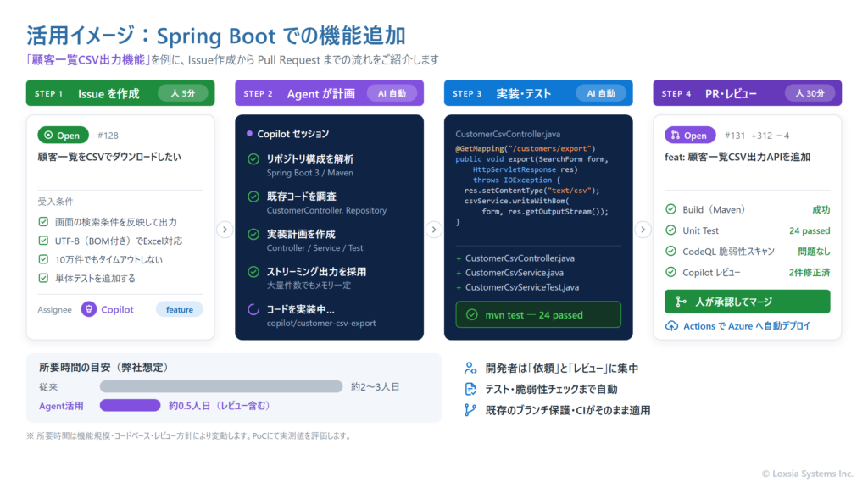Click check icon in mvn test result
This screenshot has width=868, height=488.
(x=471, y=315)
